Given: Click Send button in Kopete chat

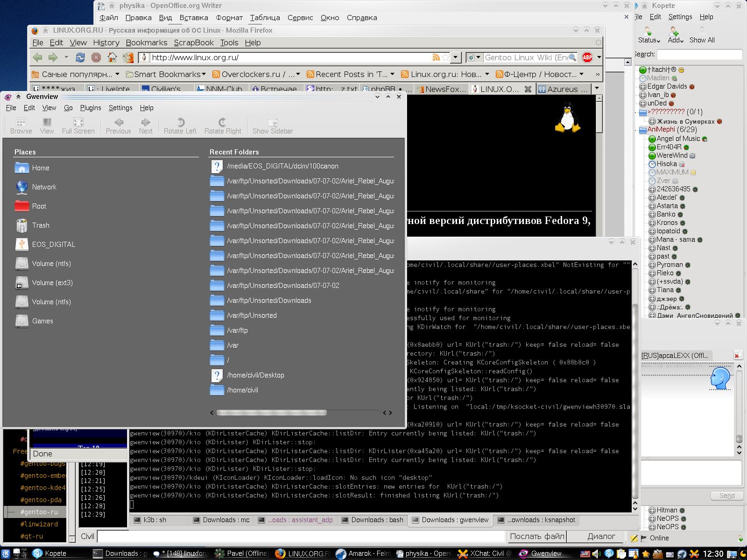Looking at the screenshot, I should (726, 496).
